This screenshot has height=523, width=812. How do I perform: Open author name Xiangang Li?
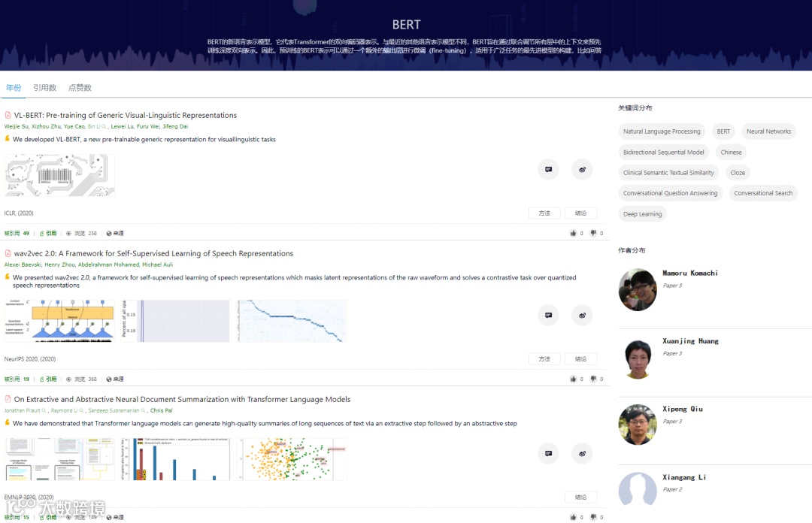(684, 477)
